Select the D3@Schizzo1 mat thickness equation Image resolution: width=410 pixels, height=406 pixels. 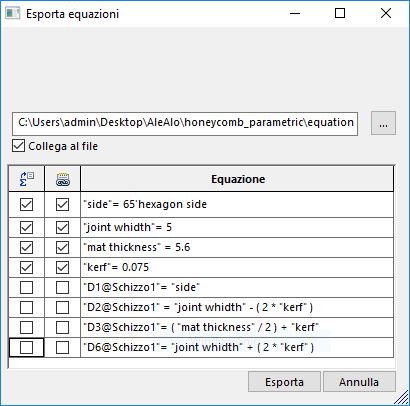click(x=201, y=328)
